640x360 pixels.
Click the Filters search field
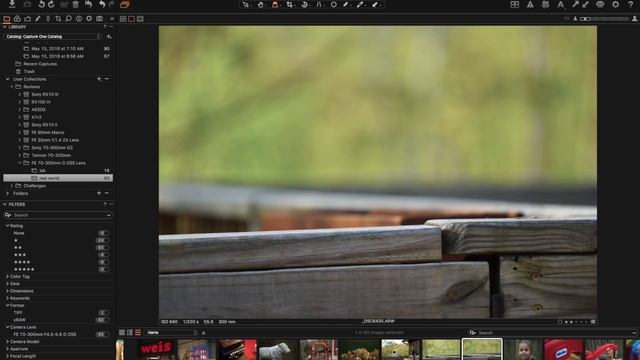(x=58, y=215)
